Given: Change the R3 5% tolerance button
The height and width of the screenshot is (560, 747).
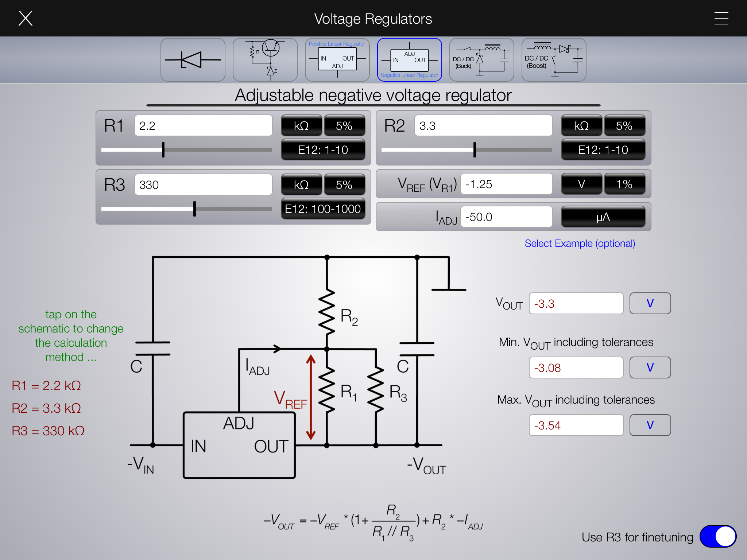Looking at the screenshot, I should pyautogui.click(x=344, y=185).
